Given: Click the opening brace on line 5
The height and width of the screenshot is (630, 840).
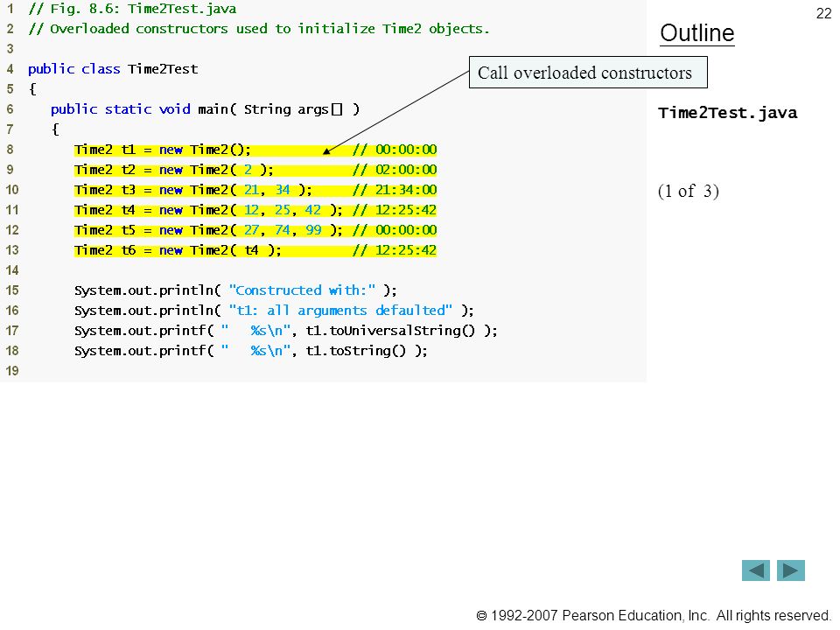Looking at the screenshot, I should (32, 89).
